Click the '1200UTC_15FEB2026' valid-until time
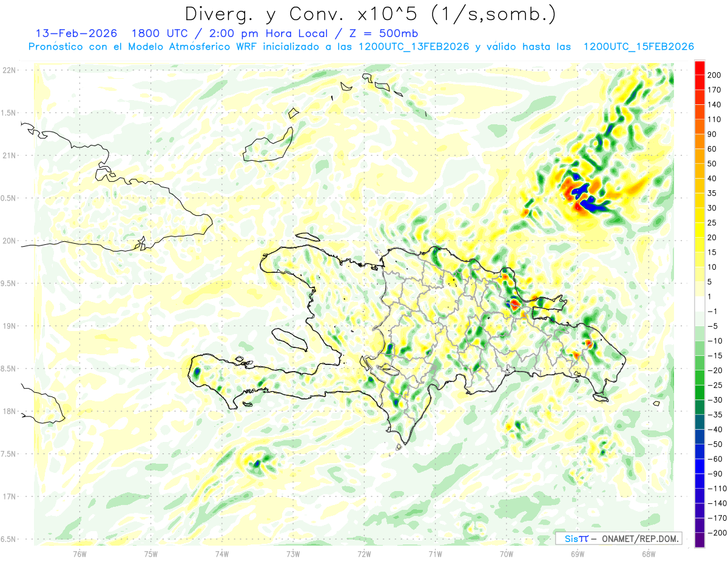Viewport: 728px width, 562px height. [638, 47]
